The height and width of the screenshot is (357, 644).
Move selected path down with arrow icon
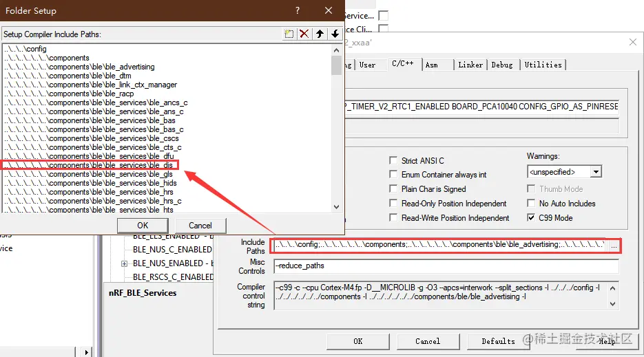point(335,34)
